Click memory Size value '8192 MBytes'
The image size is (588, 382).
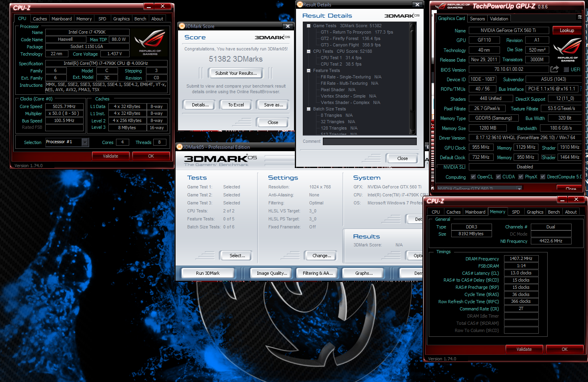pos(471,234)
